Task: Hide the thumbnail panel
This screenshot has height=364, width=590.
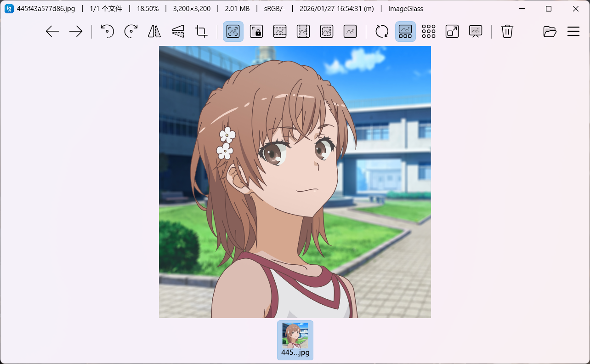Action: (x=405, y=32)
